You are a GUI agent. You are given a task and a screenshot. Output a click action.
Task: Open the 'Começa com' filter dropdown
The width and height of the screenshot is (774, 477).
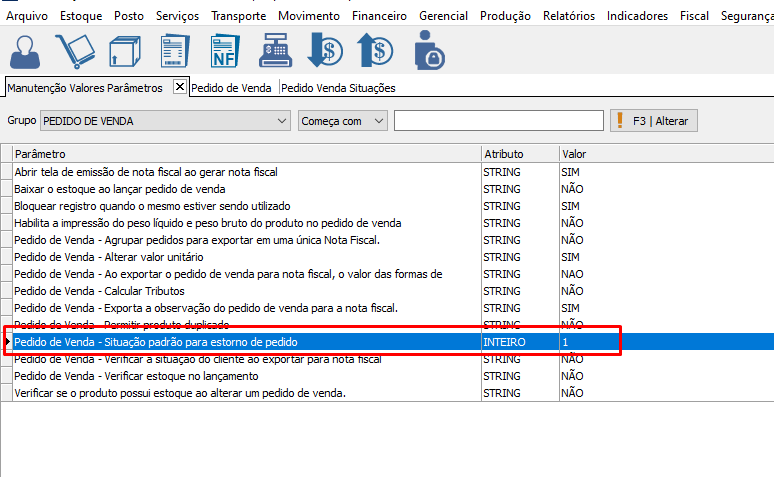[378, 121]
